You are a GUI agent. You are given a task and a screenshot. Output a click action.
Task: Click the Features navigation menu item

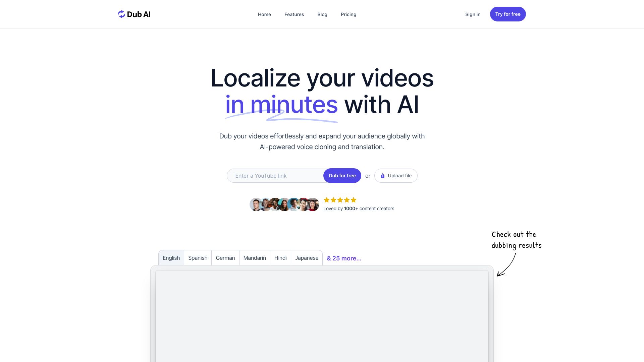point(294,14)
